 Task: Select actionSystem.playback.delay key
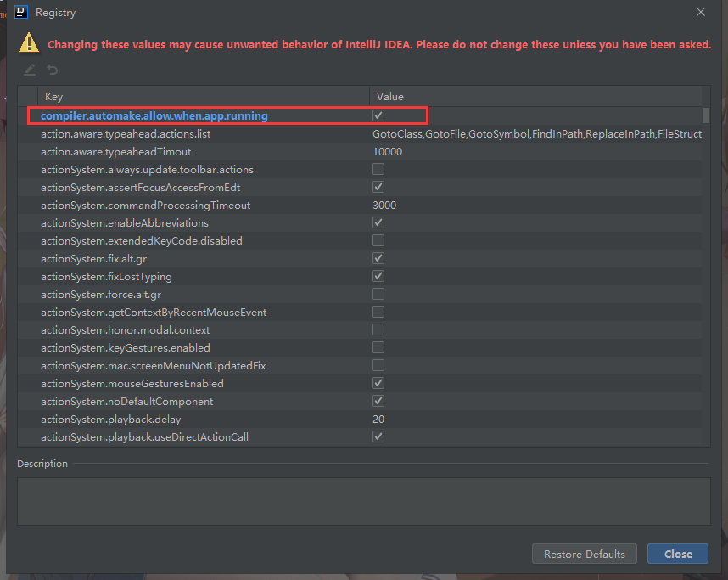point(110,420)
